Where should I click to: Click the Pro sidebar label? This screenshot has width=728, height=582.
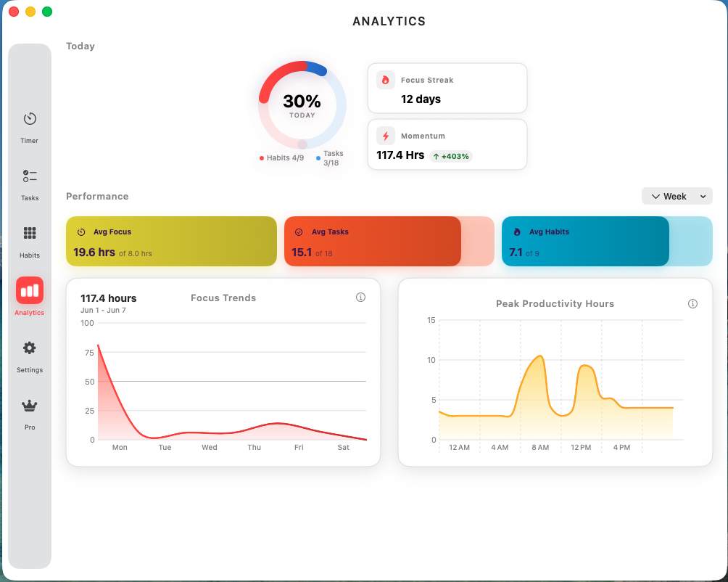pos(30,427)
